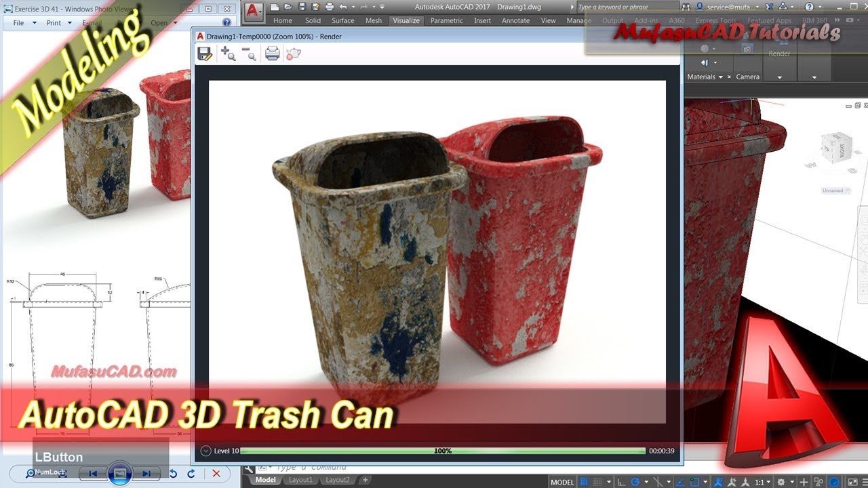Open the Workspace Switching gear icon
The image size is (868, 488).
(781, 482)
